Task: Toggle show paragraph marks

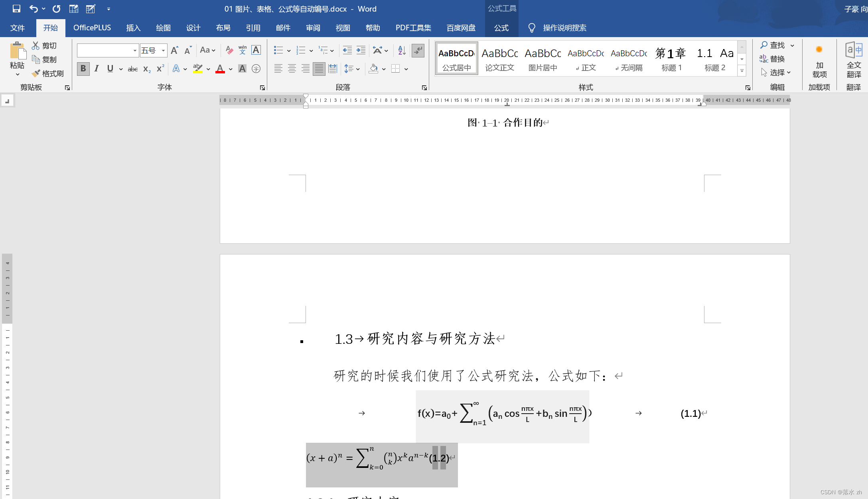Action: pyautogui.click(x=418, y=50)
